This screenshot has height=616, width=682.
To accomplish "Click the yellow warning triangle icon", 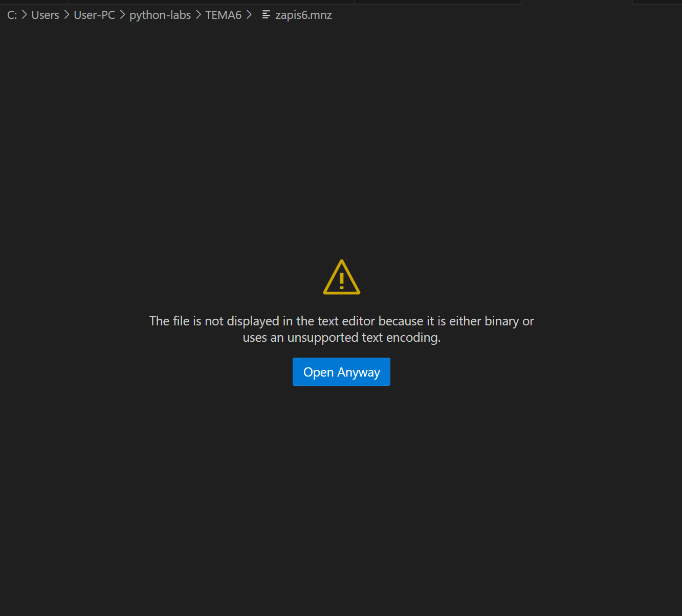I will [x=341, y=278].
